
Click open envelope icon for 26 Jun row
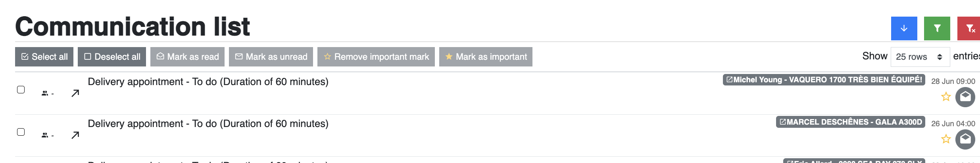[965, 139]
